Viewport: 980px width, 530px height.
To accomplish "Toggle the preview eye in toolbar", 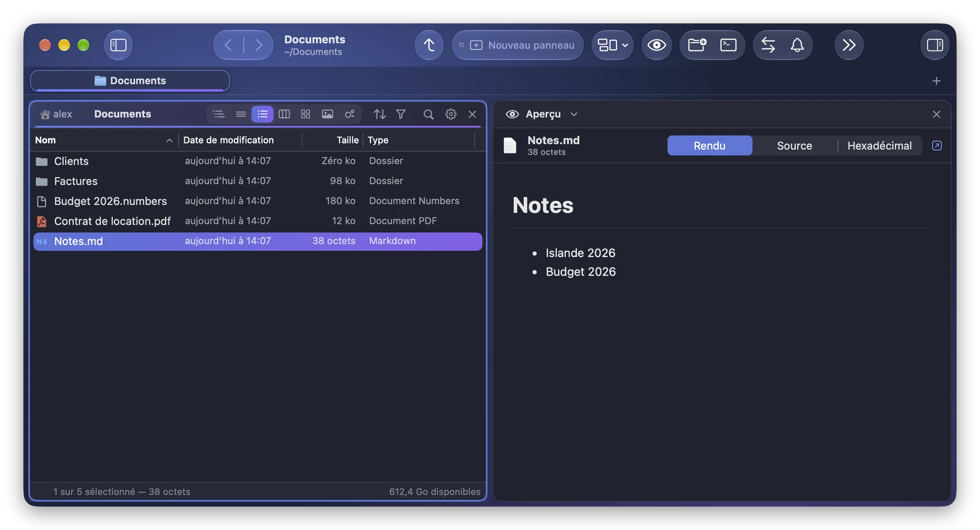I will click(x=657, y=45).
